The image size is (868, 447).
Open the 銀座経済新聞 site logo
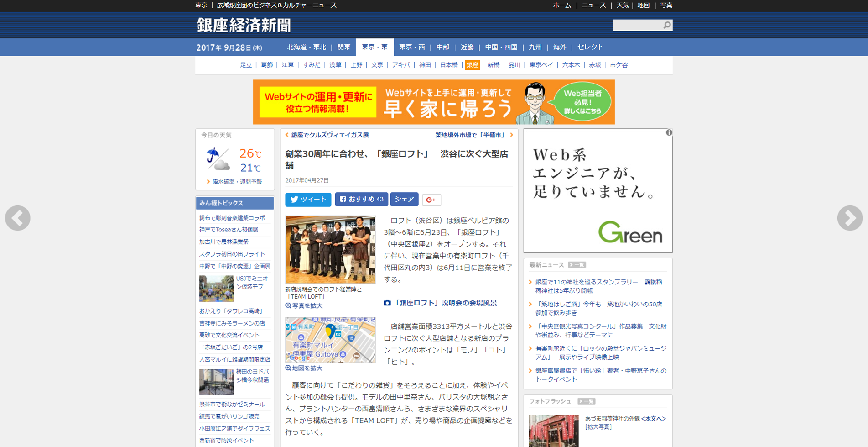click(244, 25)
